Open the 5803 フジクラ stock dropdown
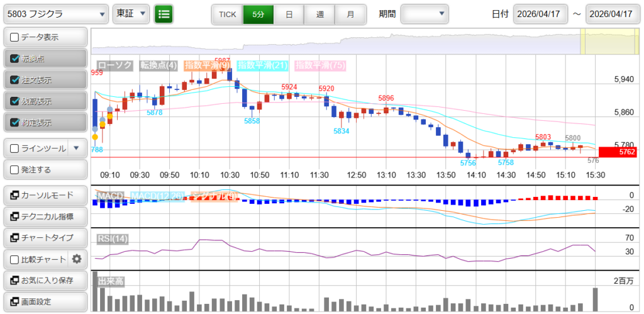The height and width of the screenshot is (314, 644). tap(56, 13)
